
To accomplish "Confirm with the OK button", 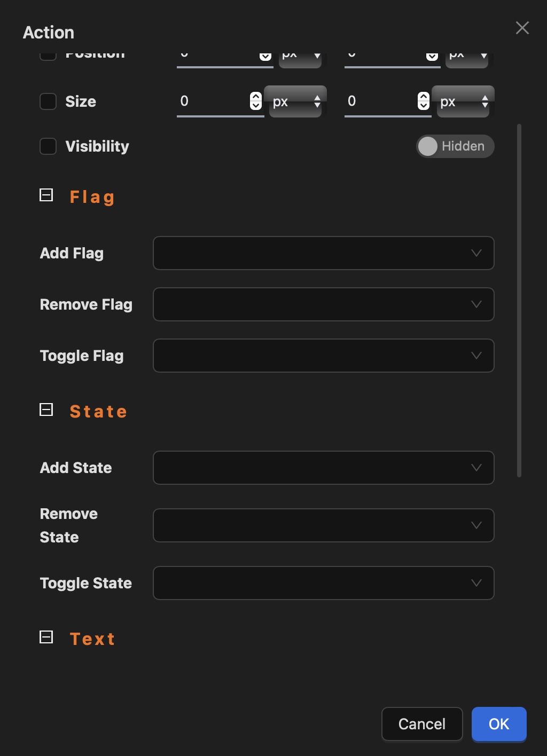I will point(499,724).
